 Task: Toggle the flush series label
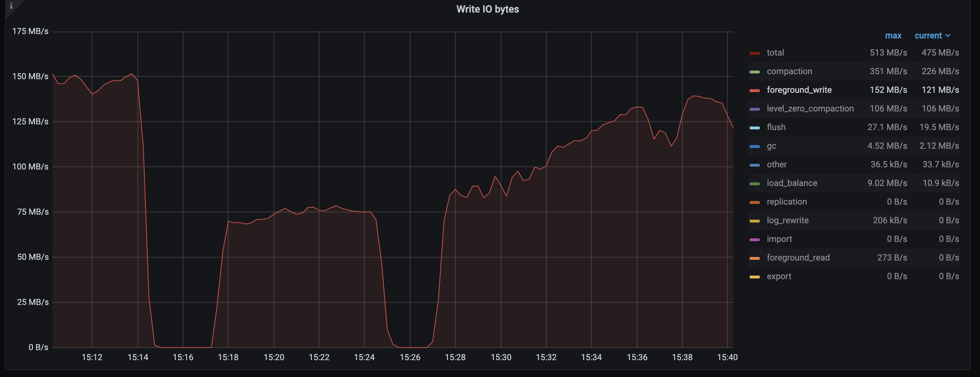click(776, 127)
